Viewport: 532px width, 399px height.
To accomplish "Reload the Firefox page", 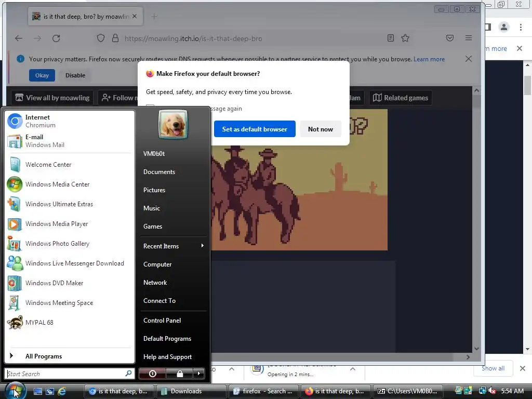I will tap(56, 38).
